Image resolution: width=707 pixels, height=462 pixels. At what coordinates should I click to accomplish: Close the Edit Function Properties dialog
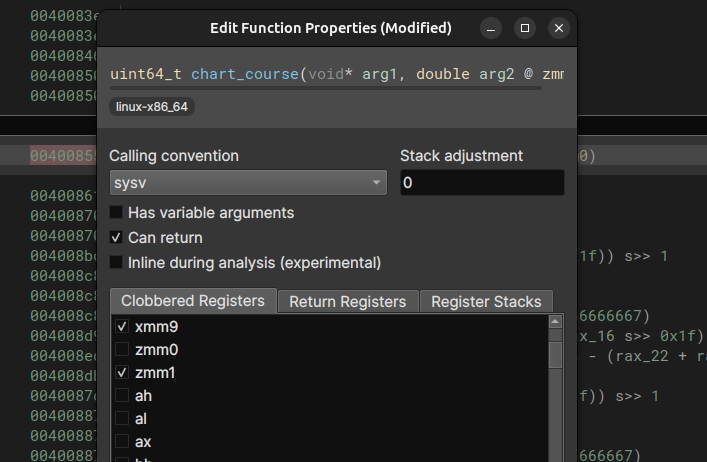click(559, 28)
